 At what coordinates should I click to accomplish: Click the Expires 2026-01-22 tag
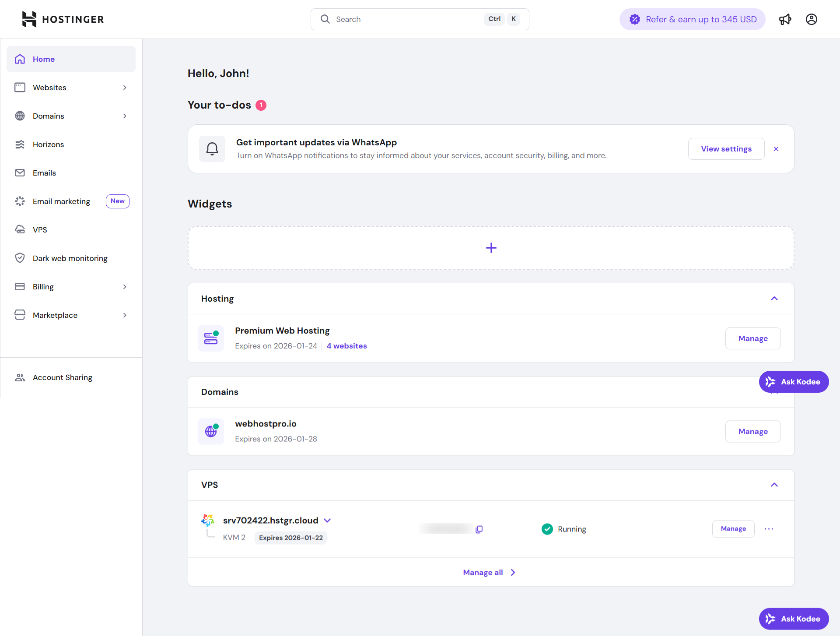click(x=291, y=538)
